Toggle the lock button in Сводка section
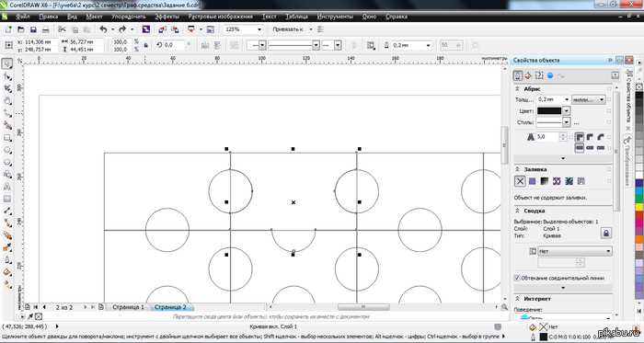This screenshot has height=343, width=644. (605, 233)
